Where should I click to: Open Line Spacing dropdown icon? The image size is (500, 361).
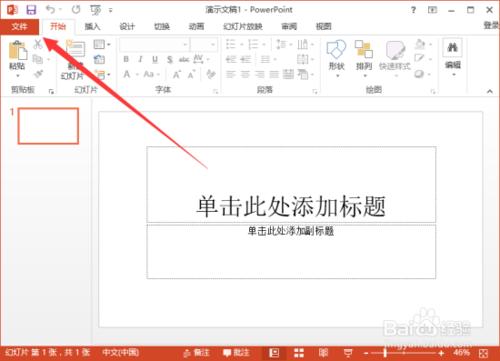pyautogui.click(x=283, y=44)
